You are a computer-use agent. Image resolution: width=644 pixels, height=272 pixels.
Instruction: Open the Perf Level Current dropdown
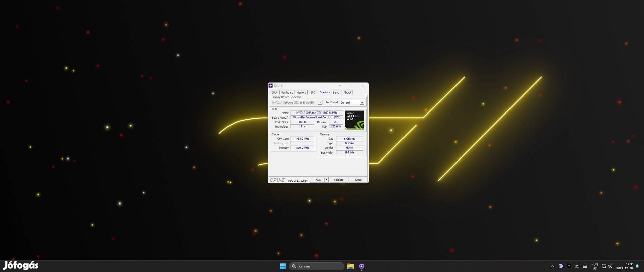(x=352, y=102)
